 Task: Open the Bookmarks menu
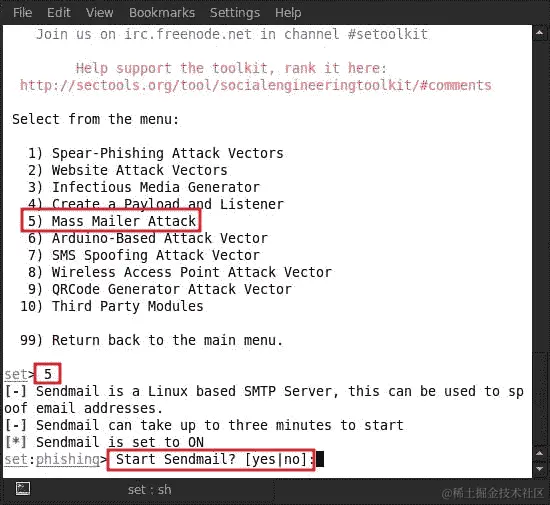pyautogui.click(x=162, y=13)
